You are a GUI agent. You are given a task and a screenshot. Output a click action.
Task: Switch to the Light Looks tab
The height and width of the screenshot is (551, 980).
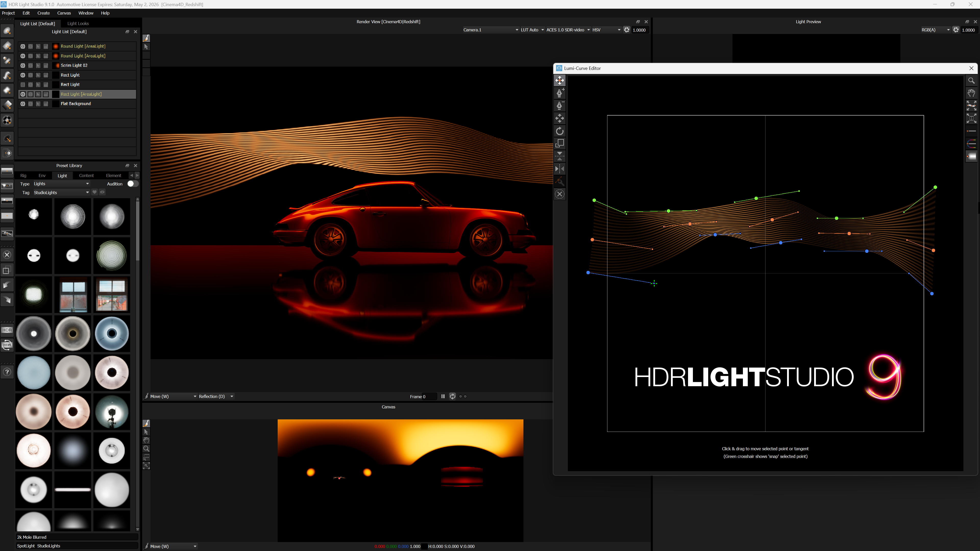(78, 23)
